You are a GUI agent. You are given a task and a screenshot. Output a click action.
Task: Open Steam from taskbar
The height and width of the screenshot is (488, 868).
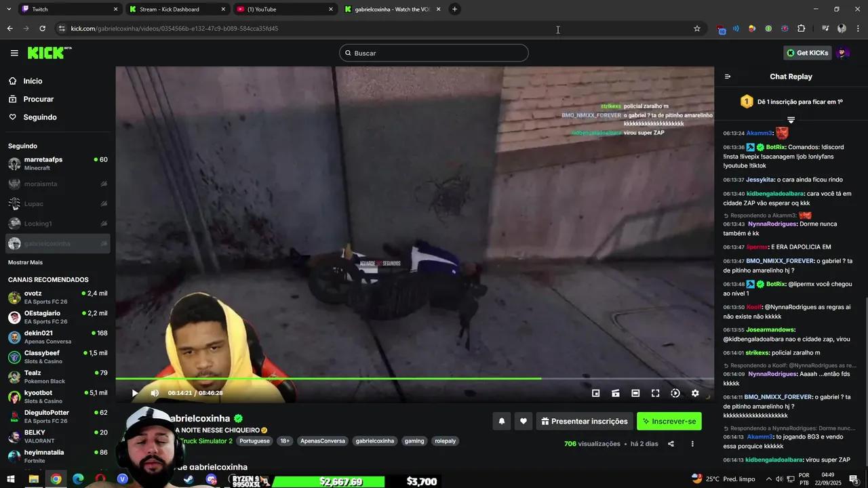(x=189, y=479)
